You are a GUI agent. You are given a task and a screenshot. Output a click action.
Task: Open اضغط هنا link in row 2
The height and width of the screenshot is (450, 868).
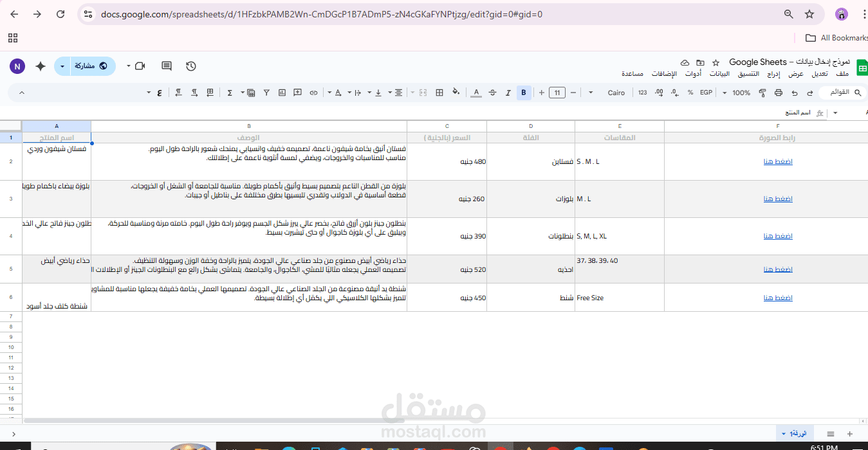click(x=778, y=161)
